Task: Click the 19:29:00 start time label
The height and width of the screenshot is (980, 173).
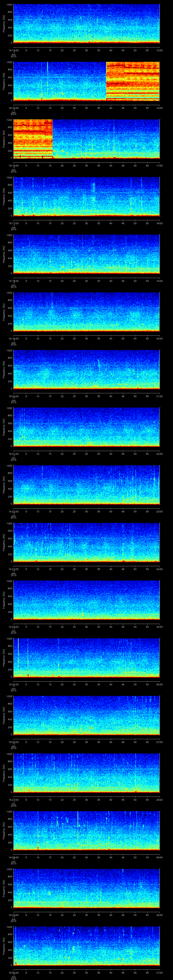Action: click(x=13, y=915)
